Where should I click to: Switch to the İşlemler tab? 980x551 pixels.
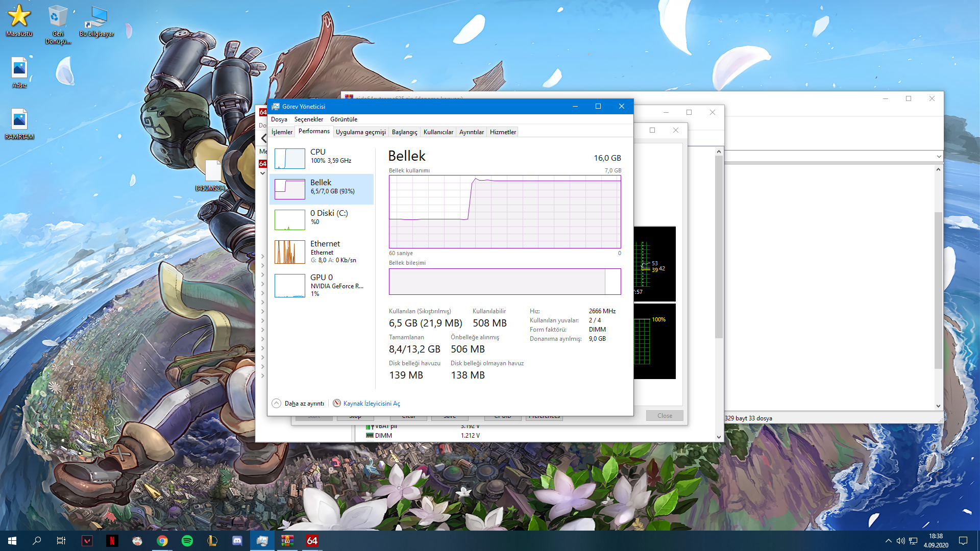tap(282, 132)
